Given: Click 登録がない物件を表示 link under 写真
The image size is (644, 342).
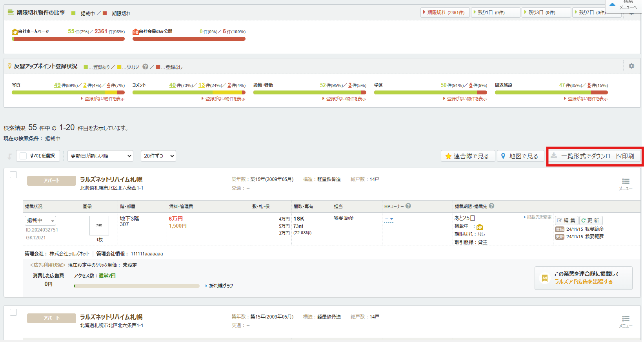Looking at the screenshot, I should click(104, 99).
